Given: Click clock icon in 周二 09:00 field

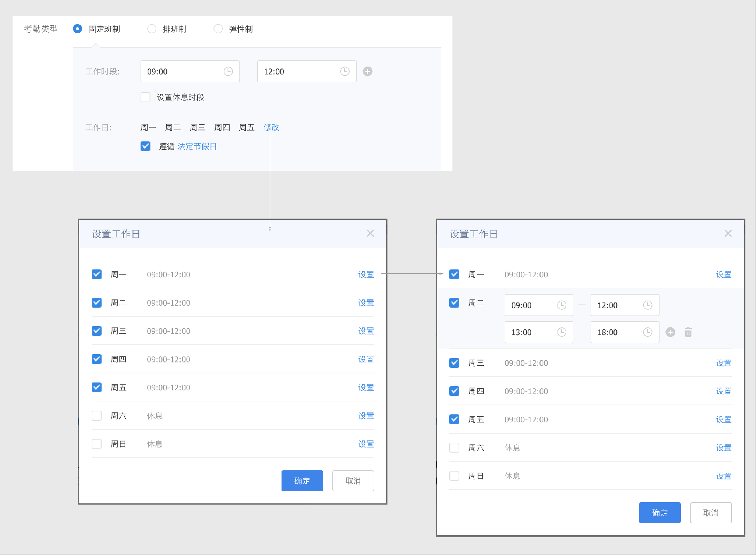Looking at the screenshot, I should (562, 305).
